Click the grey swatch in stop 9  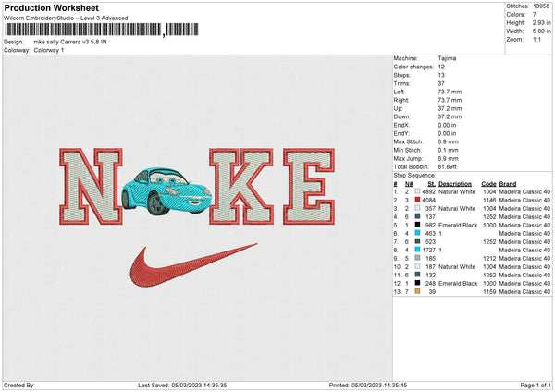(418, 258)
